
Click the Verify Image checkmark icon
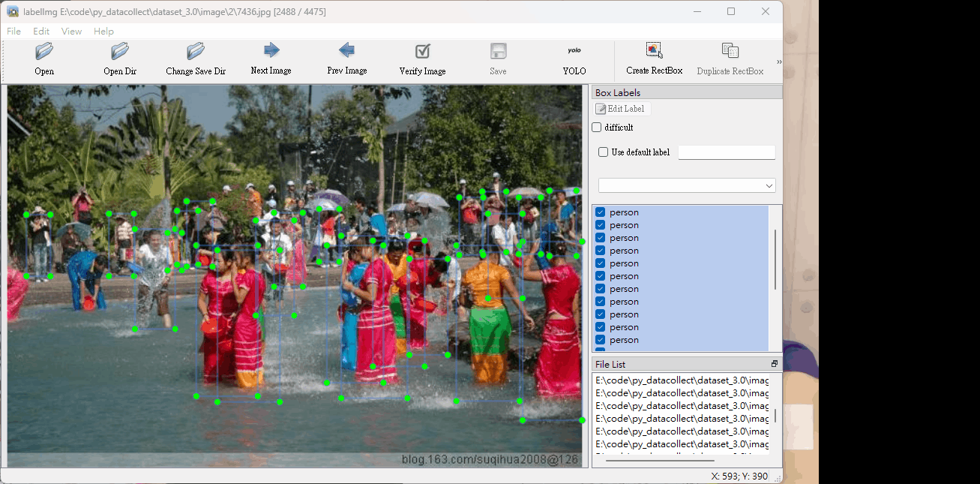[423, 52]
